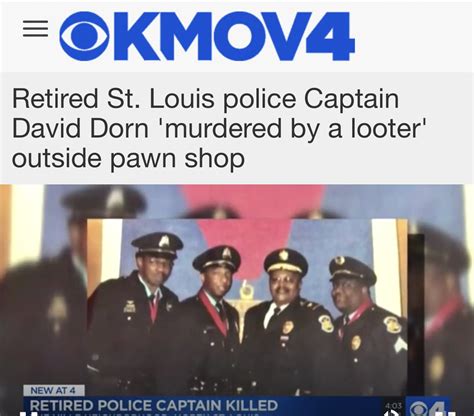474x416 pixels.
Task: Click the CBS eye logo
Action: [x=84, y=36]
